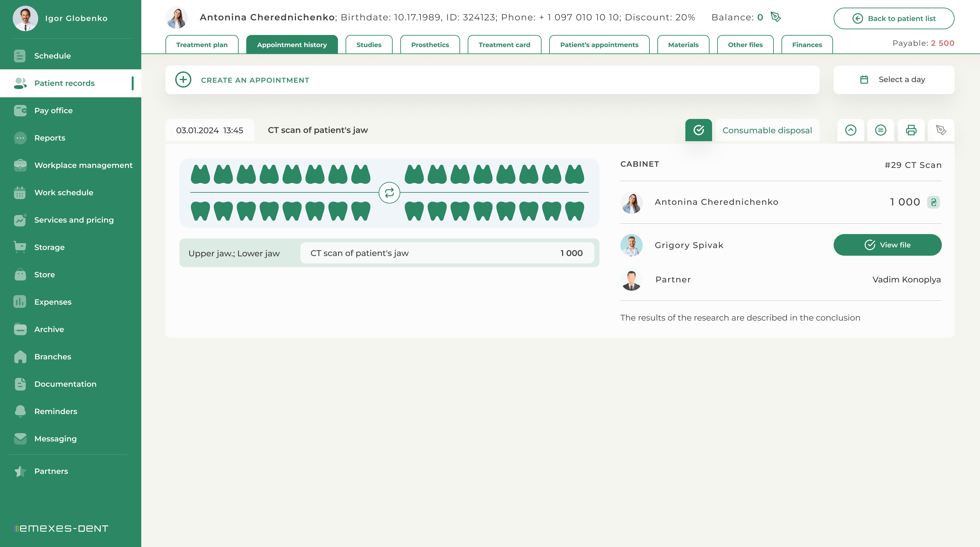Click the View file button
Image resolution: width=980 pixels, height=547 pixels.
coord(887,245)
